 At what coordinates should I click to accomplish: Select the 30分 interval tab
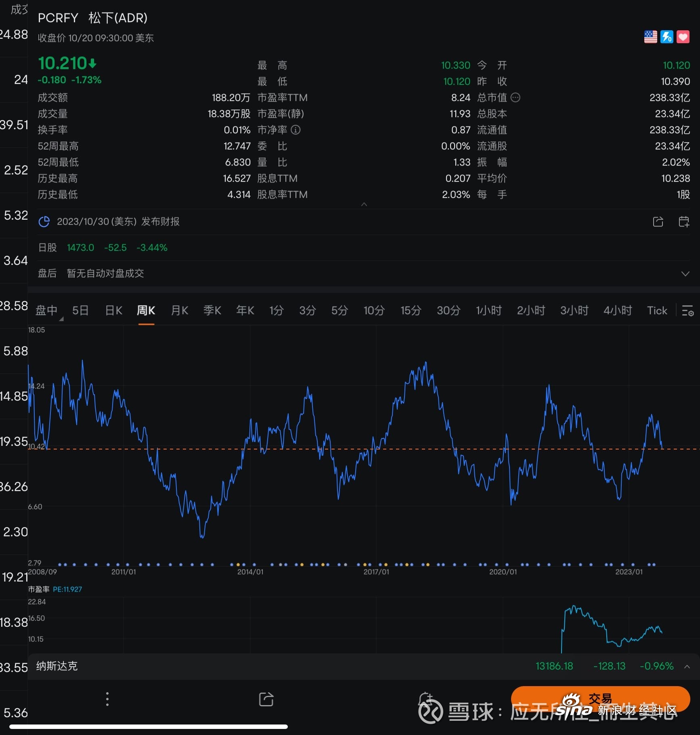449,311
